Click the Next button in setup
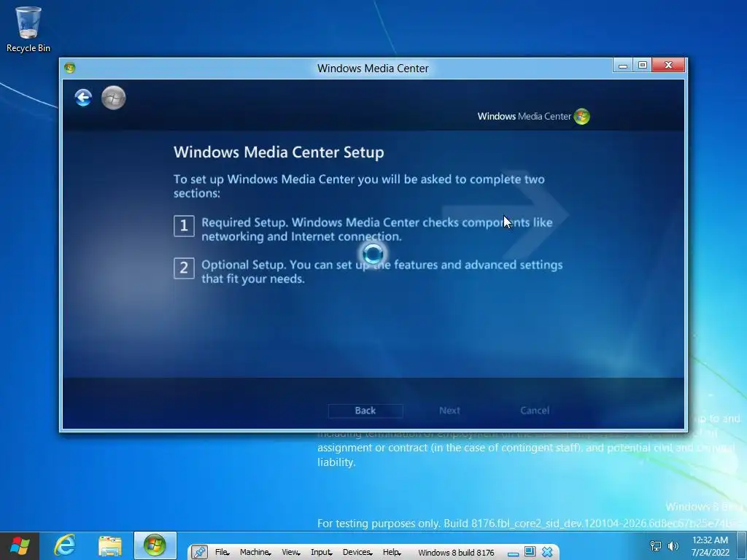The height and width of the screenshot is (560, 747). pyautogui.click(x=449, y=411)
